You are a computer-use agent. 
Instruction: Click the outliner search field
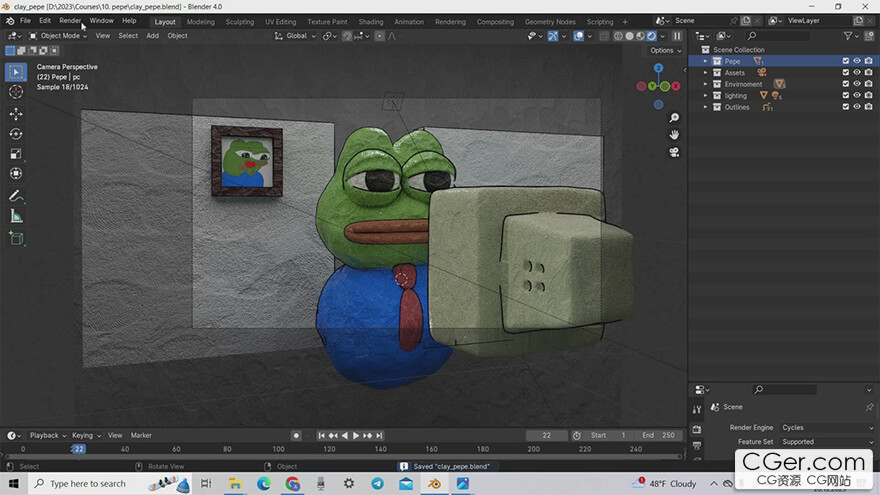[778, 36]
